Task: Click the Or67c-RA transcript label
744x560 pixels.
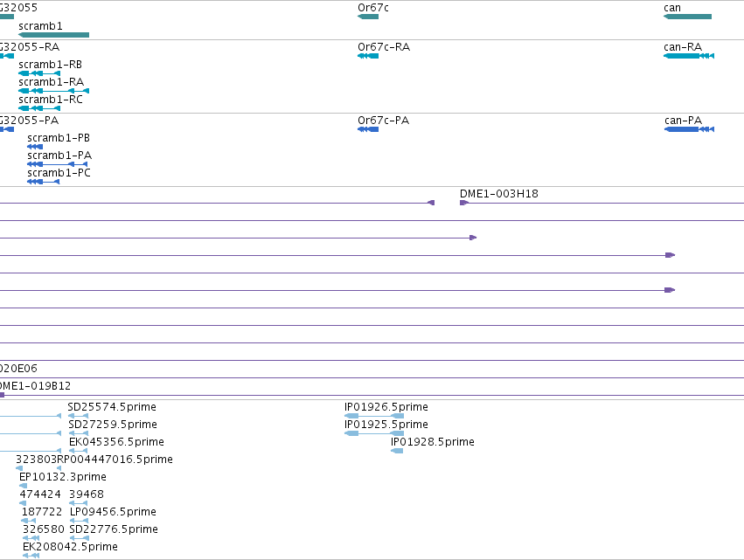Action: [384, 47]
